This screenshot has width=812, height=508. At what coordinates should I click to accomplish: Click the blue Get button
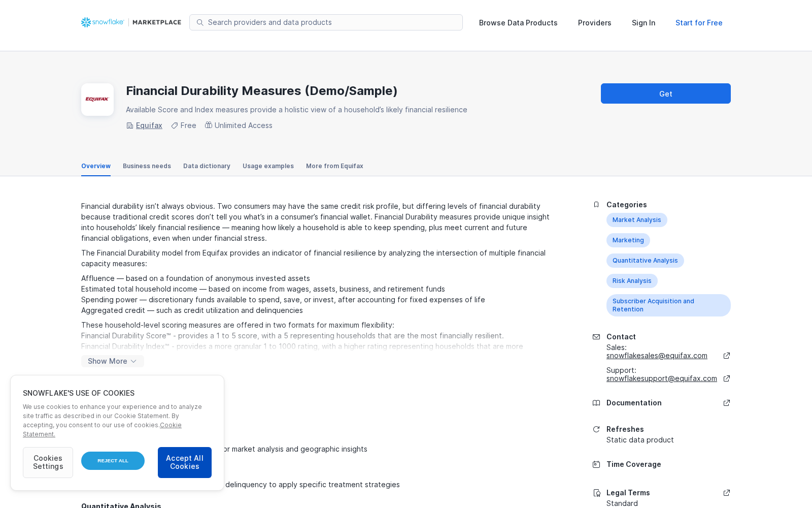[x=666, y=93]
